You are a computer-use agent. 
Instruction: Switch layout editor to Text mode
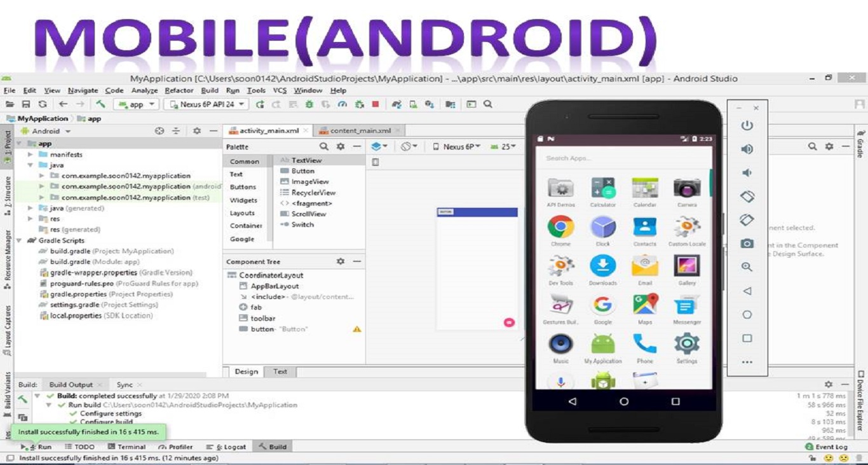click(x=280, y=371)
